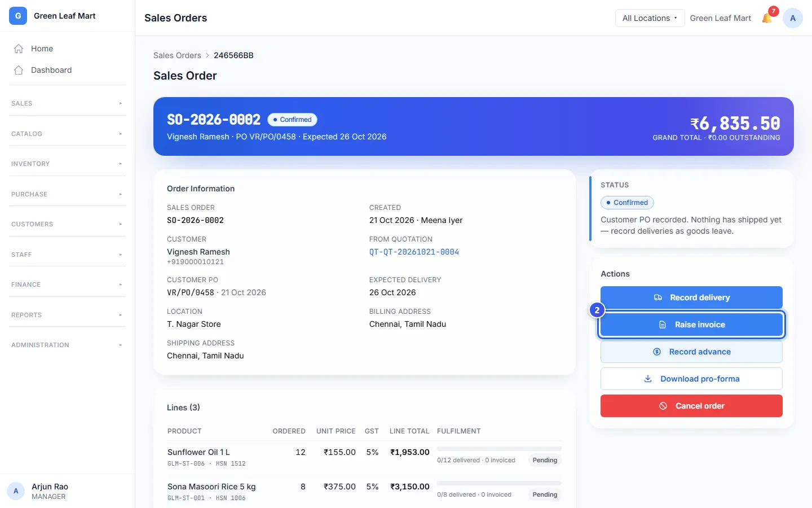The image size is (812, 508).
Task: Expand the Inventory sidebar section
Action: click(67, 164)
